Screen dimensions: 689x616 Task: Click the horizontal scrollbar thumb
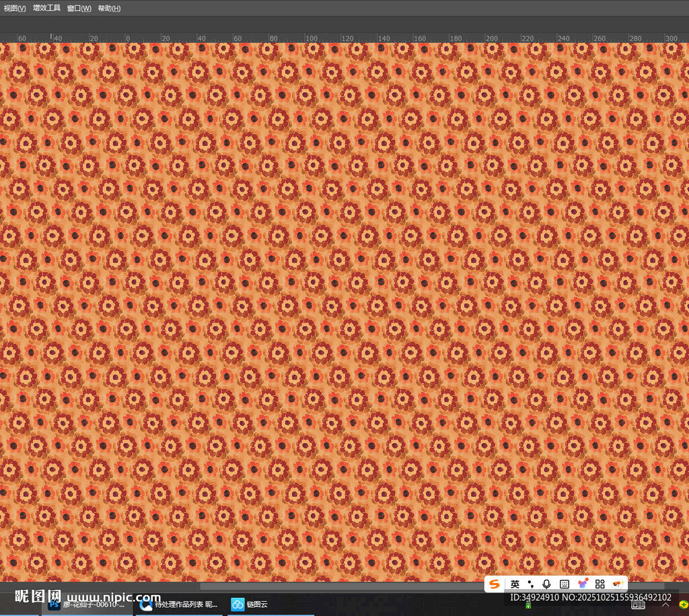(x=431, y=586)
